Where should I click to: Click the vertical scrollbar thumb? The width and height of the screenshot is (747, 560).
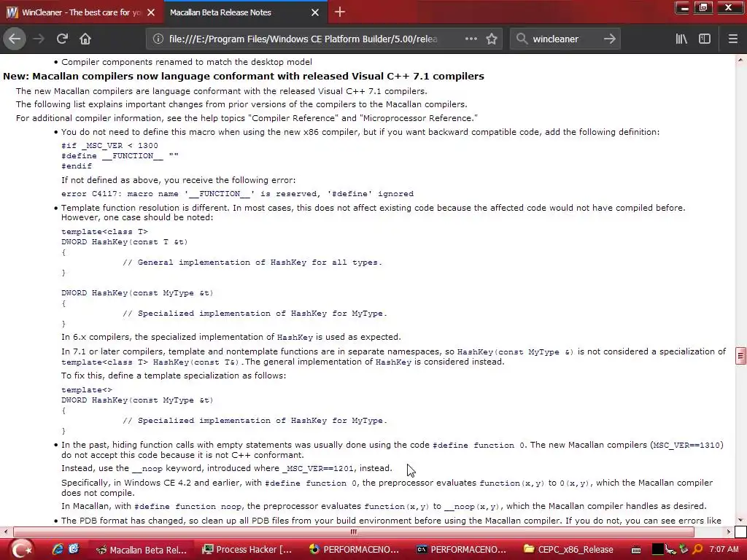(740, 355)
